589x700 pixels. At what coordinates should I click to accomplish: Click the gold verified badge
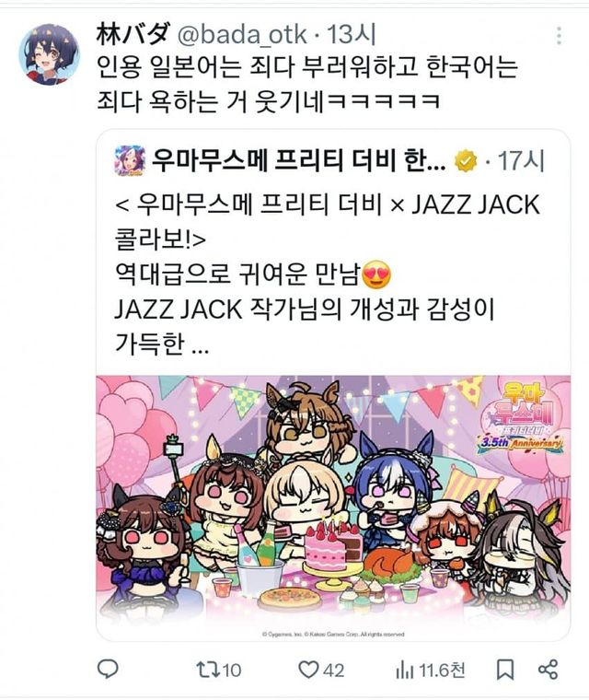[x=466, y=161]
